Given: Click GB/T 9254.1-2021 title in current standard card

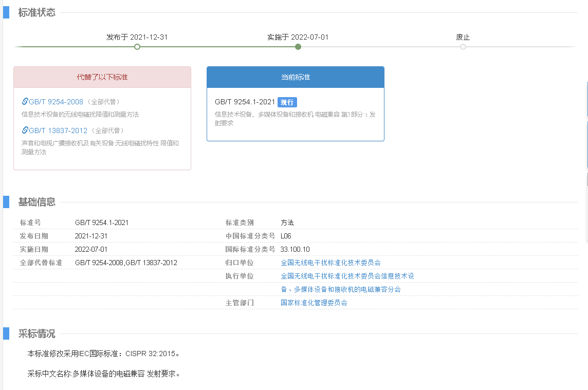Looking at the screenshot, I should coord(245,102).
